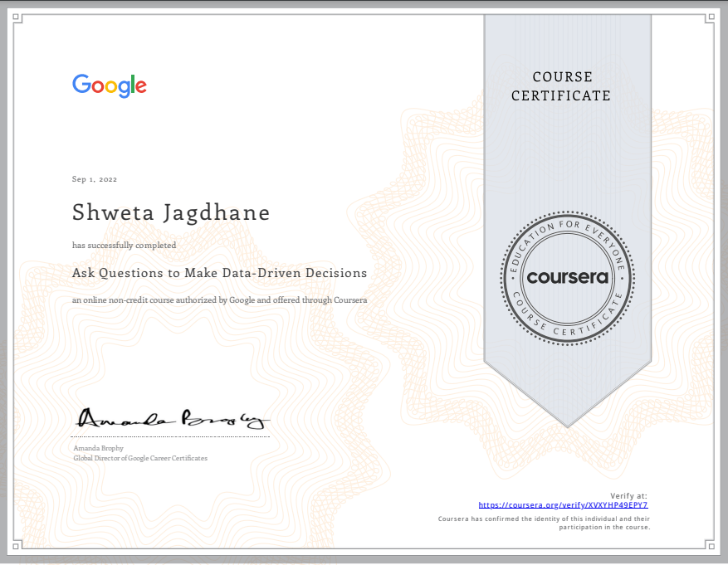Click the line under the signature
Screen dimensions: 728x565
170,436
